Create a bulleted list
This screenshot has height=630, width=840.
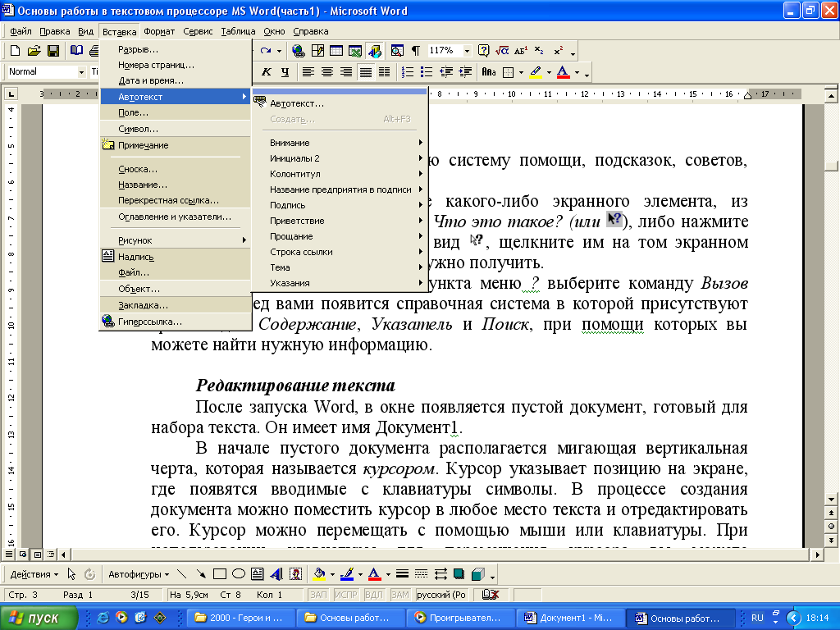click(427, 72)
